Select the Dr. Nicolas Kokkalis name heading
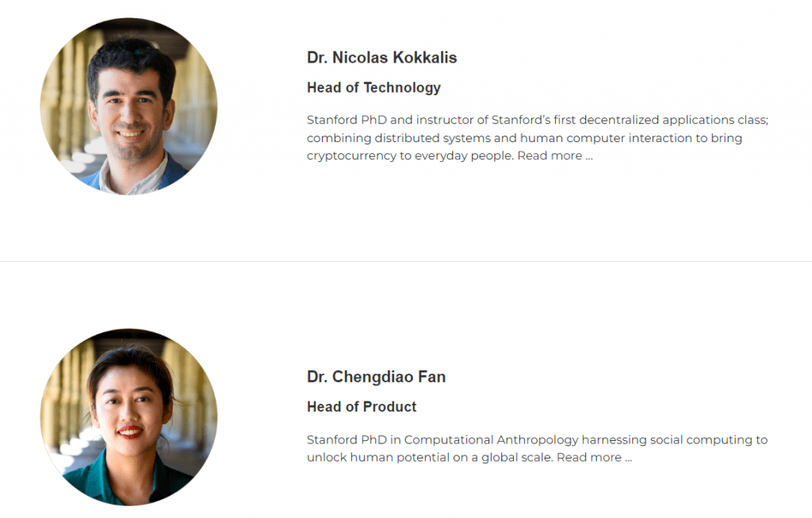812x518 pixels. [x=381, y=57]
